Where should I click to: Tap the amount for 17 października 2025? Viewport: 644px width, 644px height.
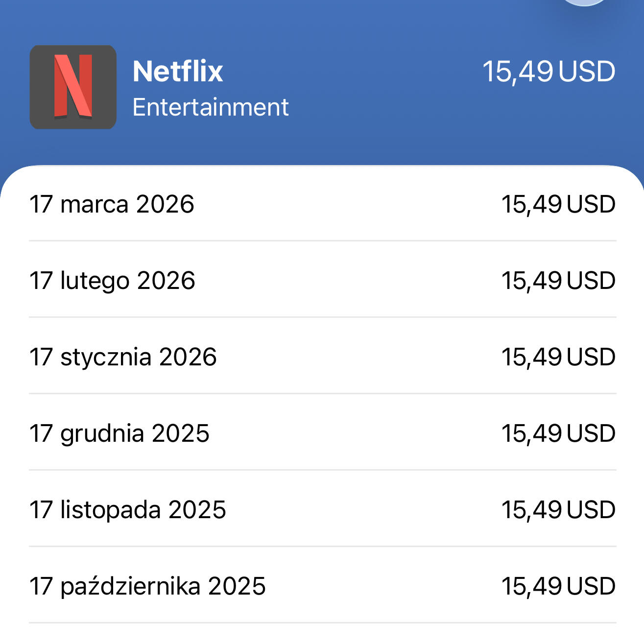(558, 586)
